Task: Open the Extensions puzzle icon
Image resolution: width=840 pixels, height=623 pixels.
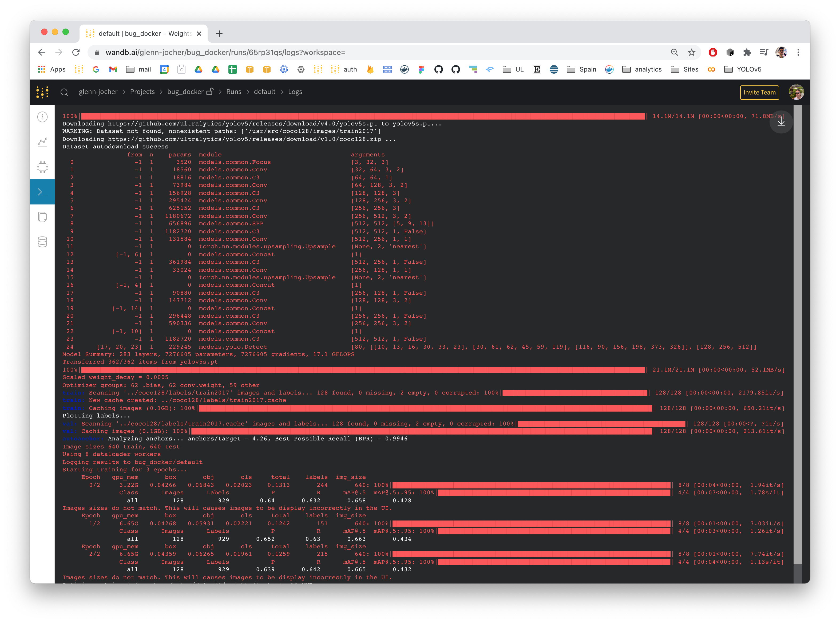Action: click(747, 52)
